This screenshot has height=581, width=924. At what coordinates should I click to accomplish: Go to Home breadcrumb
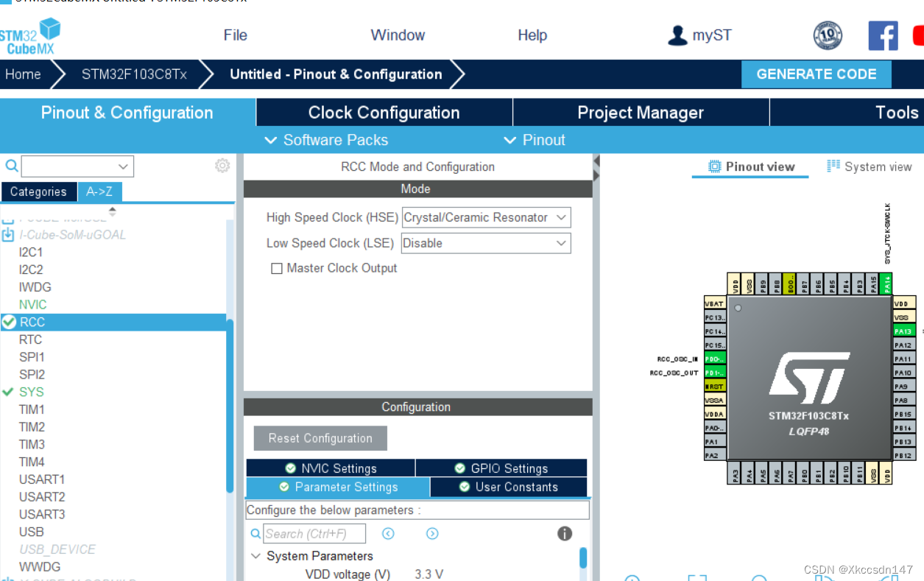pyautogui.click(x=23, y=74)
